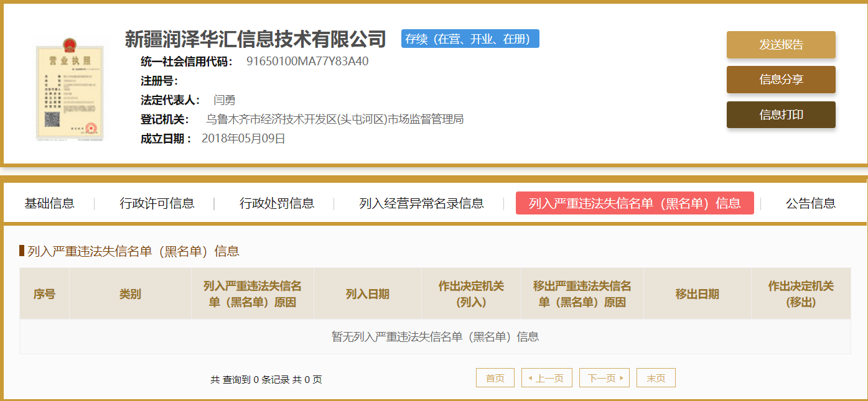
Task: Click the 统一社会信用代码 label
Action: (x=187, y=62)
